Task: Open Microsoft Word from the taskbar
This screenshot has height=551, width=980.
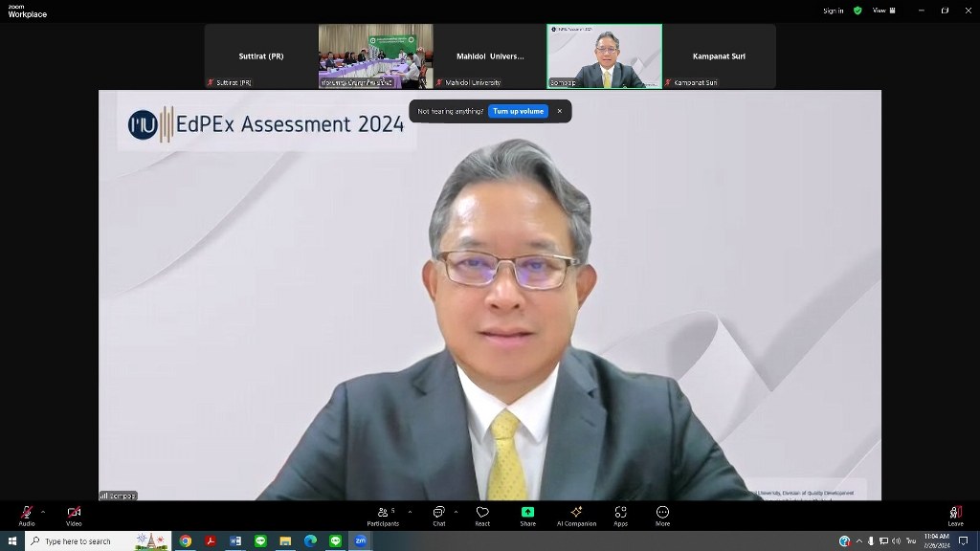Action: [235, 541]
